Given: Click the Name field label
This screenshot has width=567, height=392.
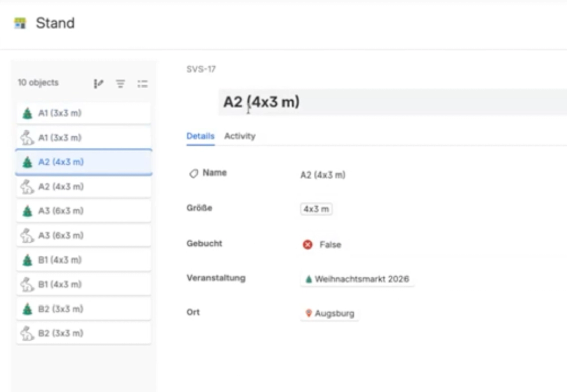Looking at the screenshot, I should tap(215, 172).
